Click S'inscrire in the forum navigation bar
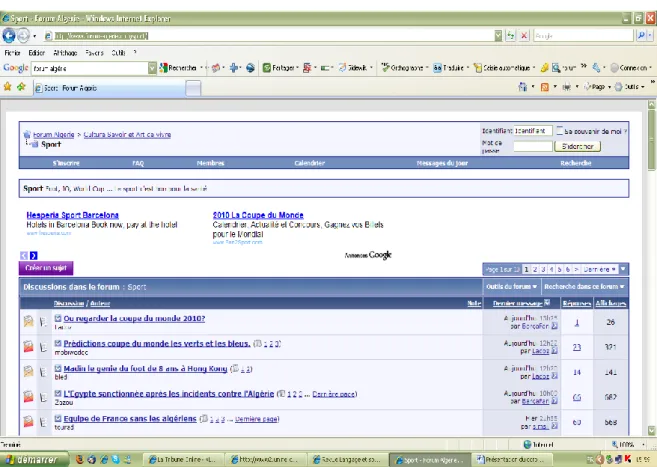Screen dimensions: 657x467 [66, 163]
